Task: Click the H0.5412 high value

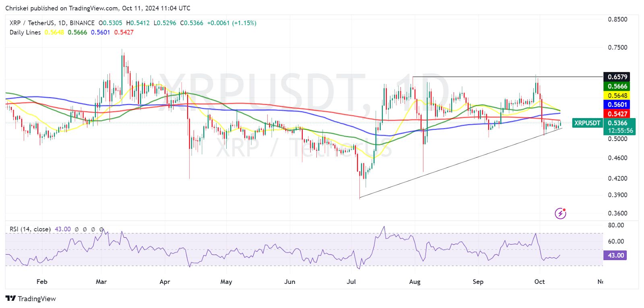Action: tap(138, 23)
